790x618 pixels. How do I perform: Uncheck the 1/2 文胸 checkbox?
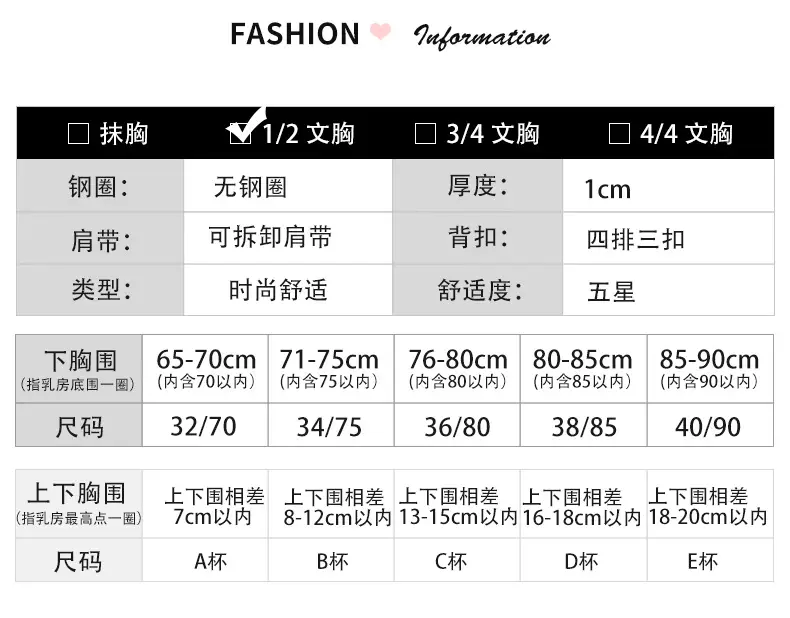(x=240, y=133)
